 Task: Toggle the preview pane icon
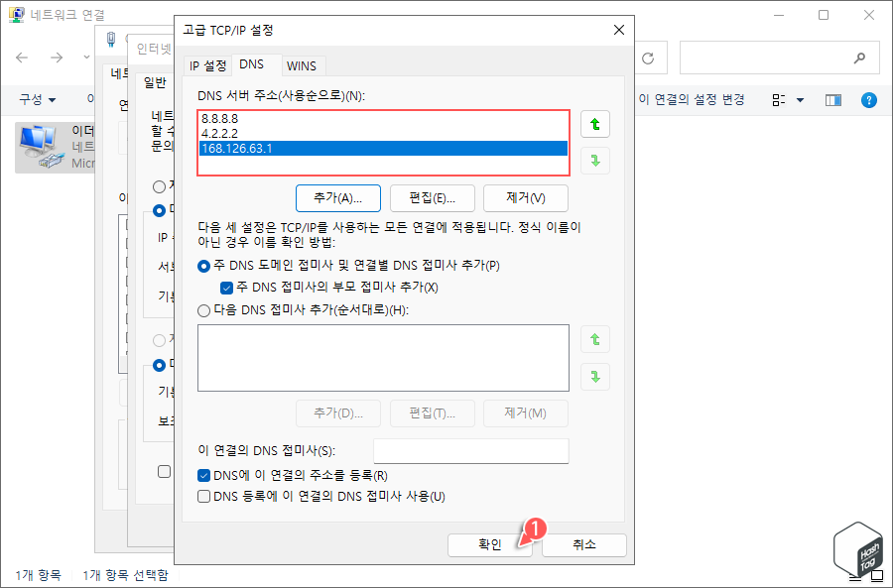coord(832,99)
